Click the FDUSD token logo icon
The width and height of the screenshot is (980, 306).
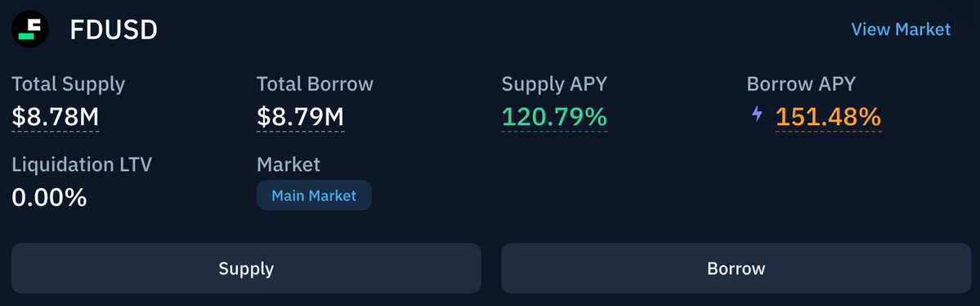(30, 29)
